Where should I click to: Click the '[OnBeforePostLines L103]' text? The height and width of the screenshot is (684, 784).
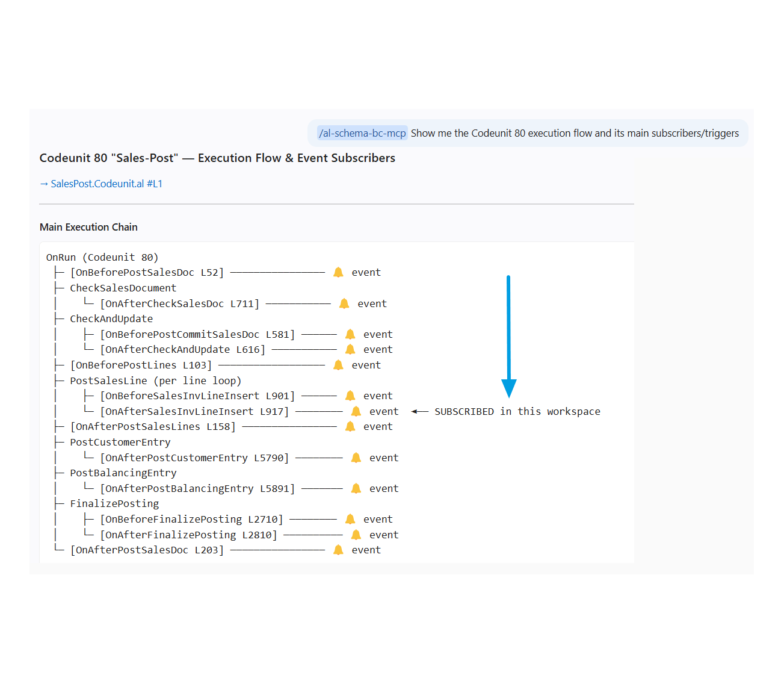141,365
